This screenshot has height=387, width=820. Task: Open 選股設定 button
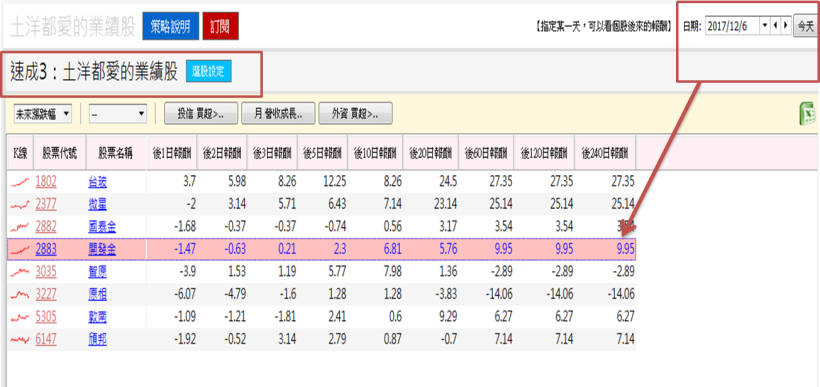(x=209, y=72)
